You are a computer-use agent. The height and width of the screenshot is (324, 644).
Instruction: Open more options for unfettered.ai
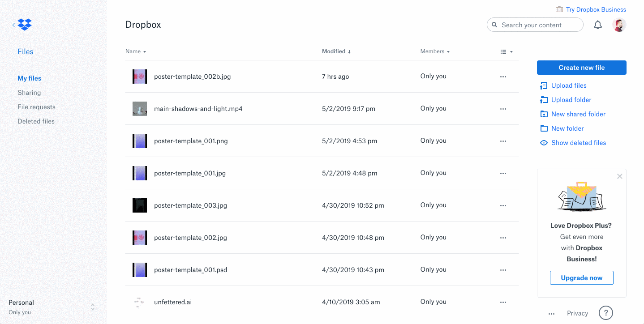point(502,302)
